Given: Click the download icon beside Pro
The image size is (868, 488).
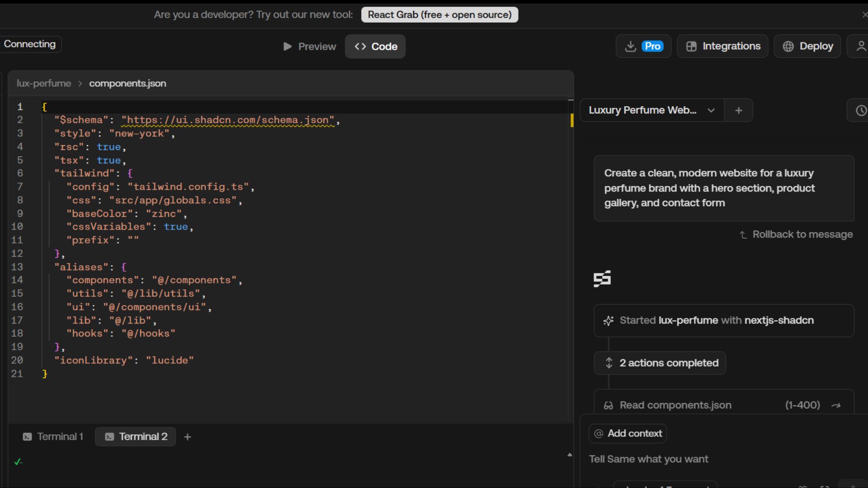Looking at the screenshot, I should [x=630, y=46].
